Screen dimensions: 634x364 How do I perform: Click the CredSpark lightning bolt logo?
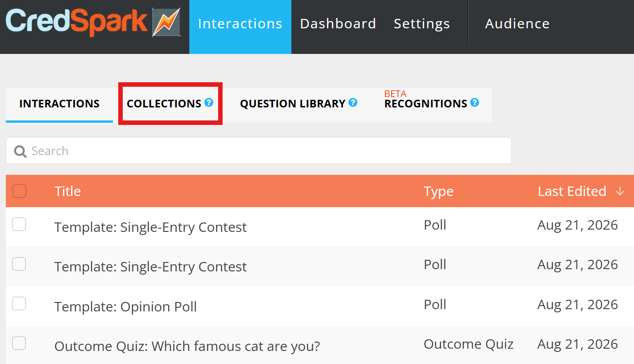(x=166, y=22)
